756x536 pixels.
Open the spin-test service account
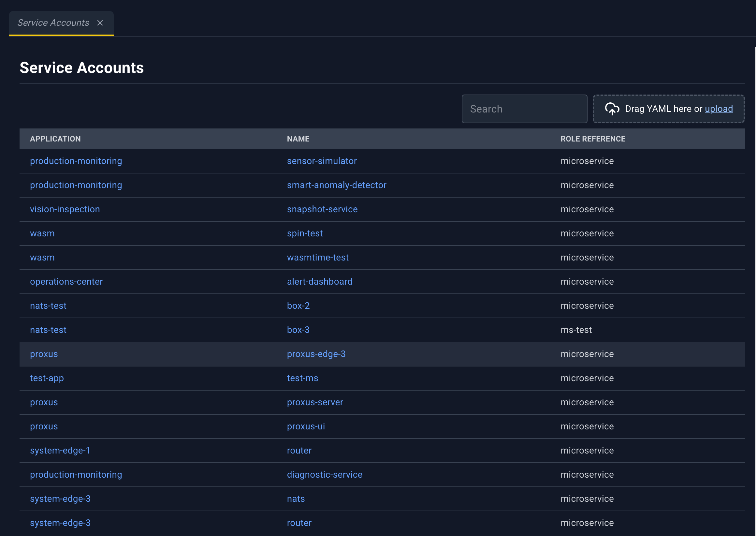[x=304, y=233]
